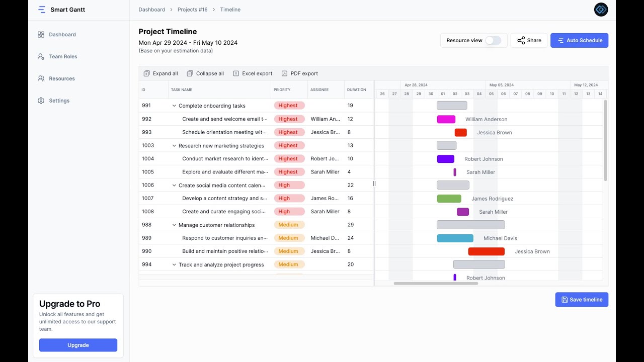Click the Save timeline disk icon

pos(565,300)
